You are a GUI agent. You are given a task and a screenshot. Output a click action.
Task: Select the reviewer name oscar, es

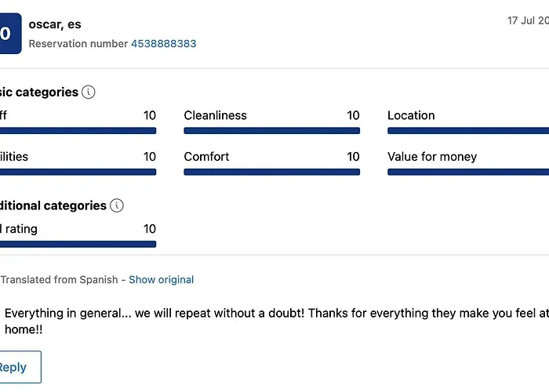[x=55, y=24]
